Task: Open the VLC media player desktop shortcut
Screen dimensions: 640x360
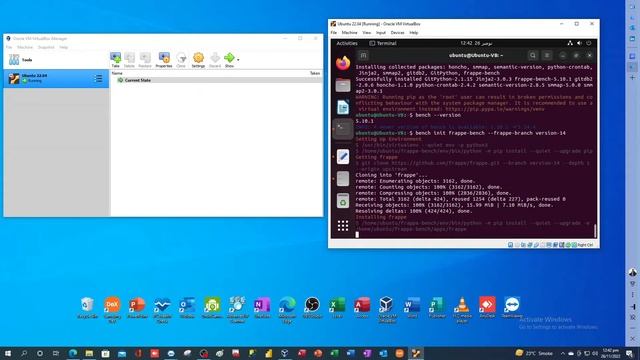Action: click(462, 310)
